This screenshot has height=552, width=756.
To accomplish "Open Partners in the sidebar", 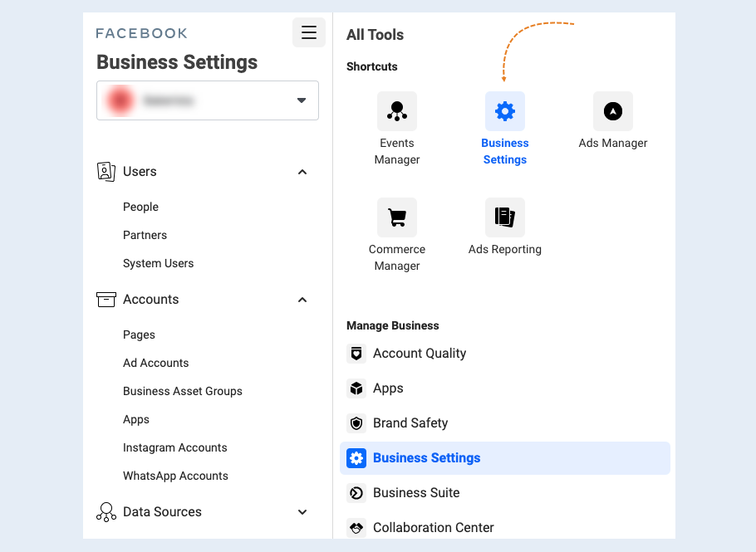I will click(x=145, y=235).
